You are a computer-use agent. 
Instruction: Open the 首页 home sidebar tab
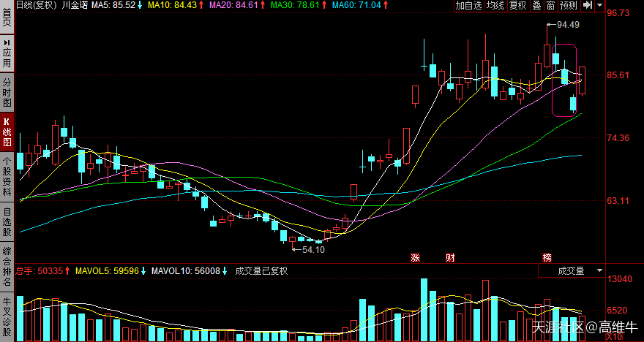coord(7,17)
